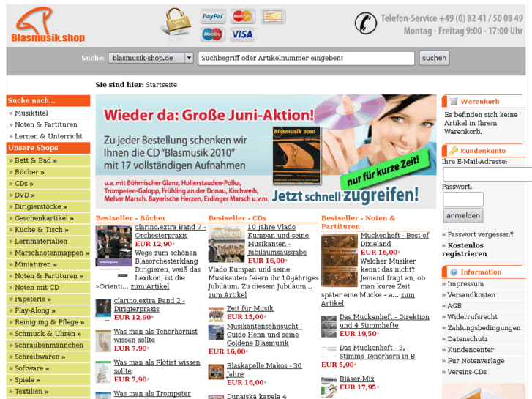Click the suchen button
Viewport: 532px width, 399px height.
434,58
